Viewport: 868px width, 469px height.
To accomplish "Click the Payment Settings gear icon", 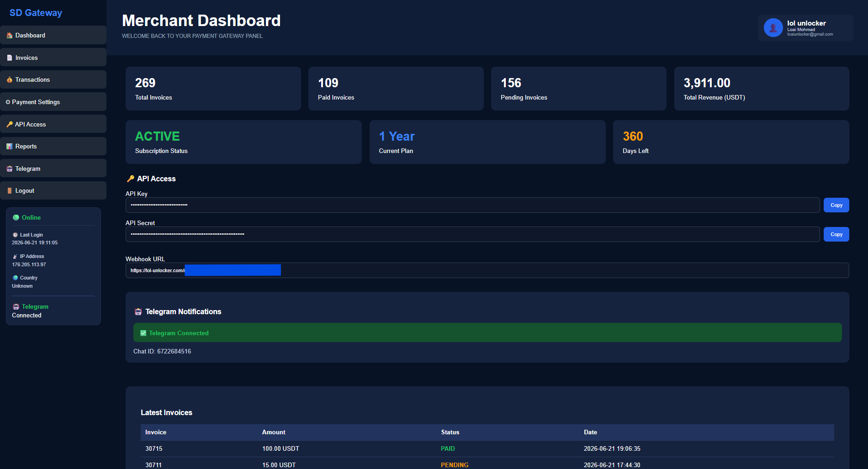I will coord(8,102).
